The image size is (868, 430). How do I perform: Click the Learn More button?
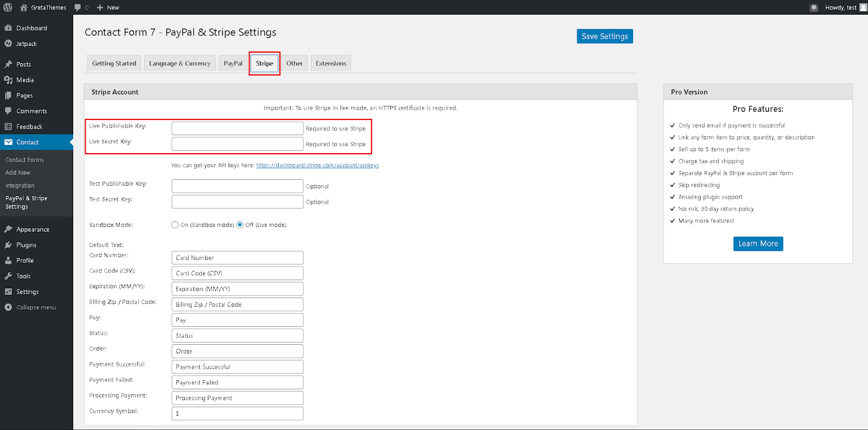pyautogui.click(x=758, y=244)
